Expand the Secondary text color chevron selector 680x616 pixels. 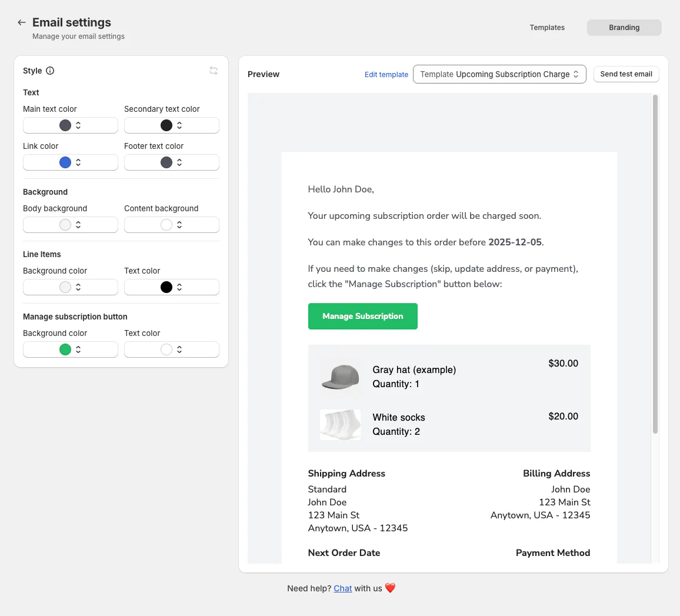coord(179,125)
